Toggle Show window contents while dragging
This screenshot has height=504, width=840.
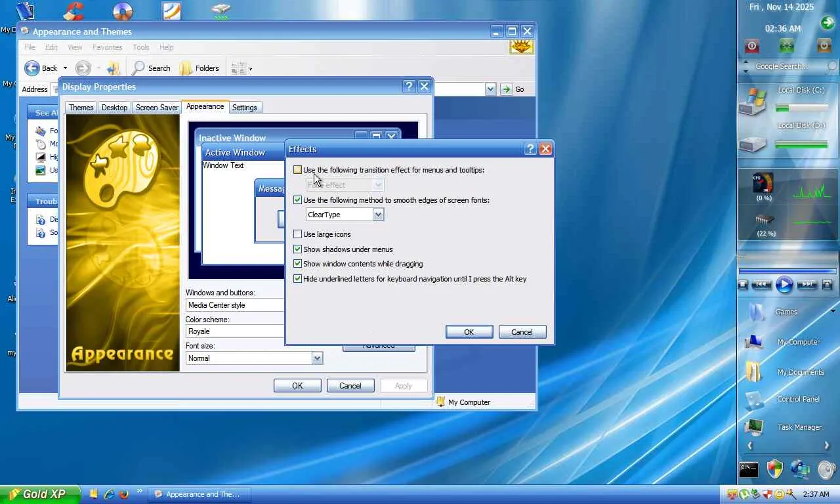coord(297,264)
